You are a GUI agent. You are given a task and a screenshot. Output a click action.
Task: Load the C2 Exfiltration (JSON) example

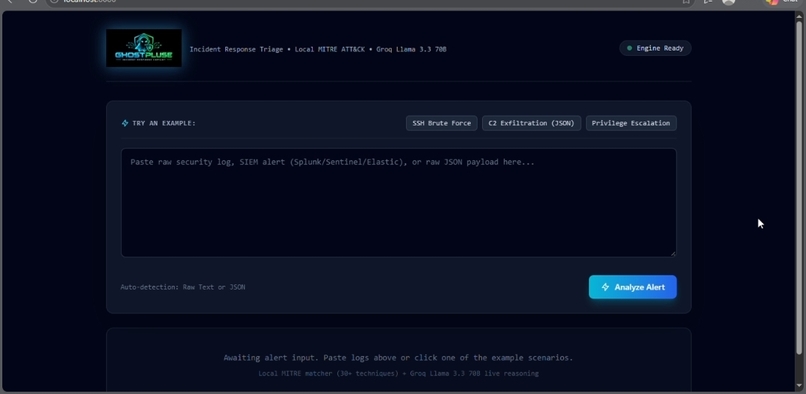[531, 123]
